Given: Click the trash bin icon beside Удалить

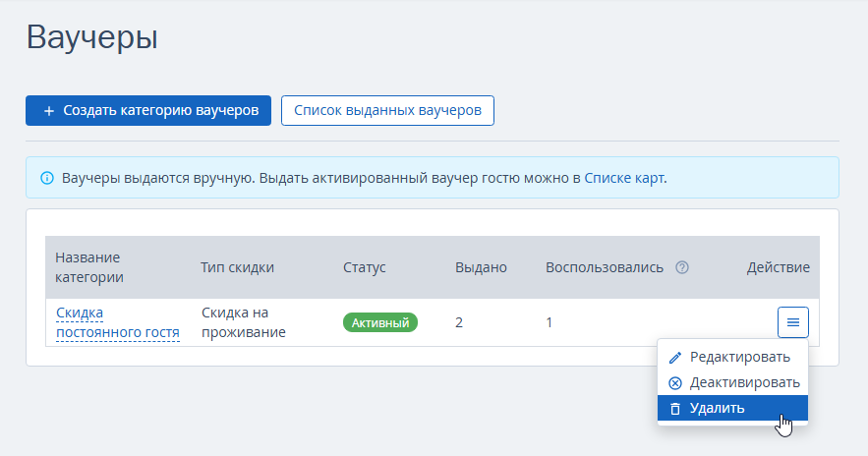Looking at the screenshot, I should [x=674, y=409].
